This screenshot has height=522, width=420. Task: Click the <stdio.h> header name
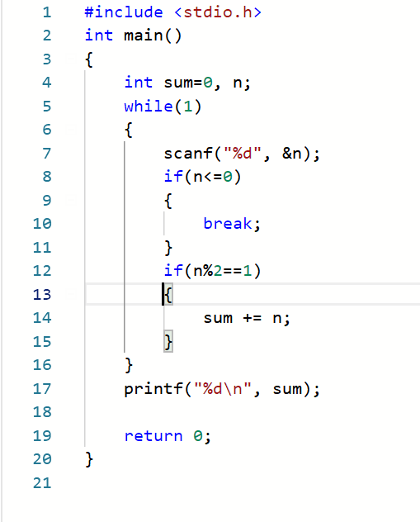tap(218, 12)
